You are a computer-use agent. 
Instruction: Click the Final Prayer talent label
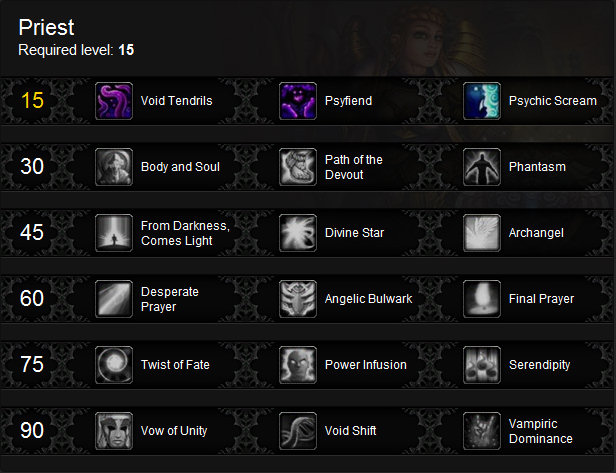541,299
